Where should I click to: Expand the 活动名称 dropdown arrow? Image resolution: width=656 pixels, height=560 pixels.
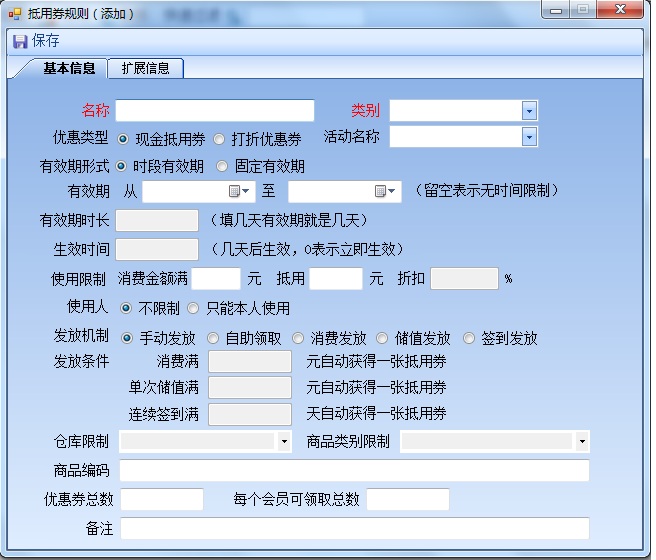coord(529,137)
